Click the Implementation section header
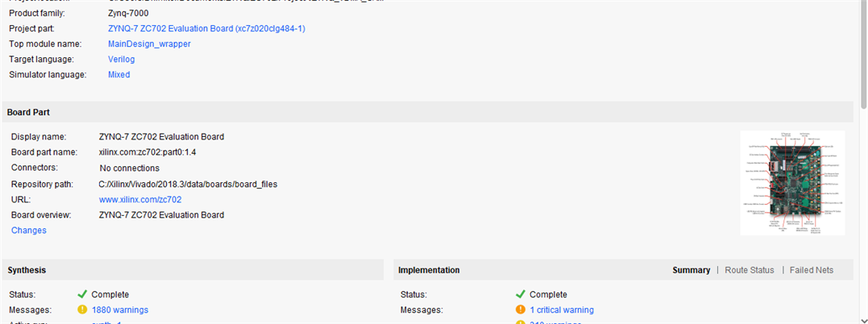868x324 pixels. pos(429,270)
